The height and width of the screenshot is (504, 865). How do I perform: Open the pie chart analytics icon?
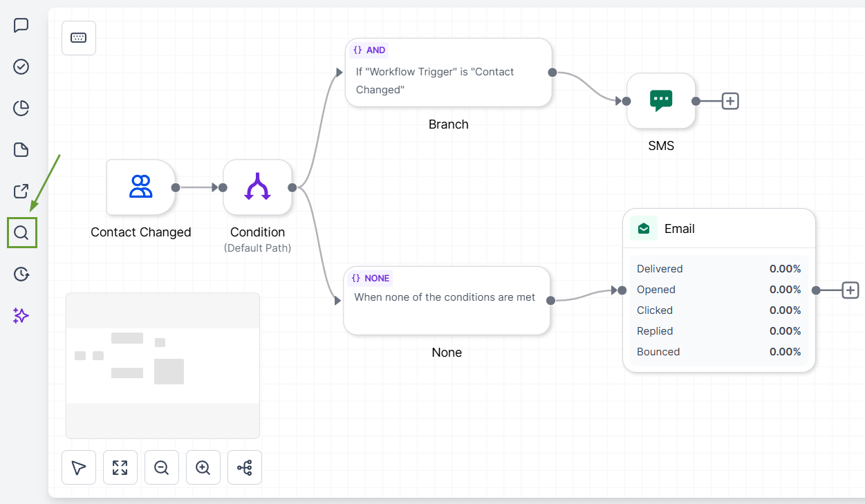coord(21,109)
